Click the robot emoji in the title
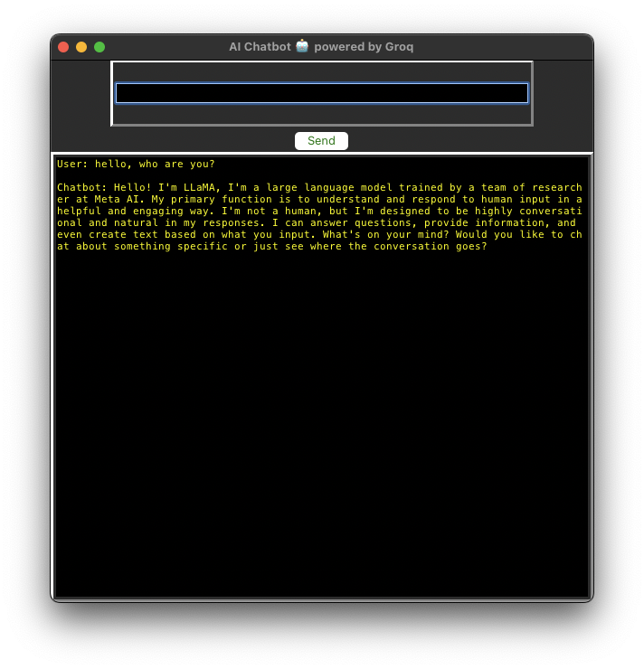Viewport: 644px width, 669px height. pyautogui.click(x=302, y=46)
